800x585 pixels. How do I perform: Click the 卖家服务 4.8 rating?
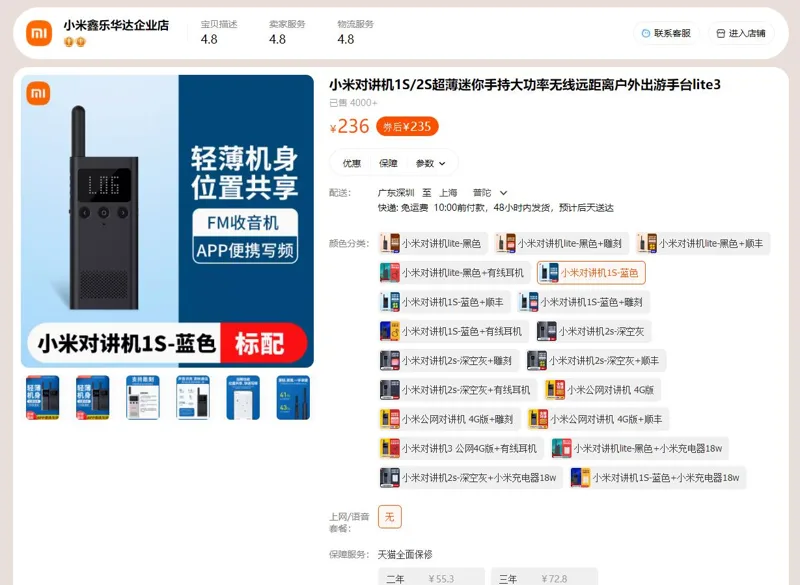point(287,32)
